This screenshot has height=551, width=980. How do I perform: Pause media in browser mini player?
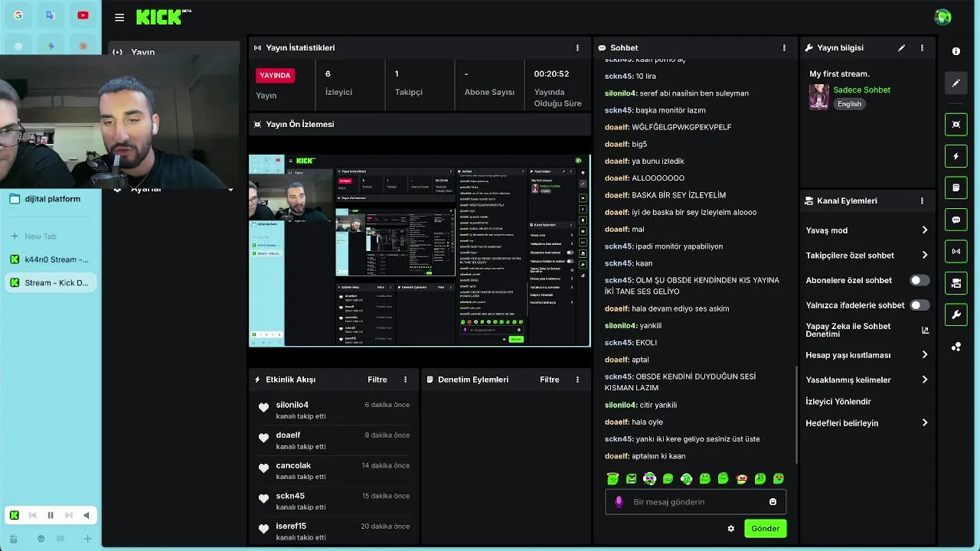pyautogui.click(x=51, y=516)
